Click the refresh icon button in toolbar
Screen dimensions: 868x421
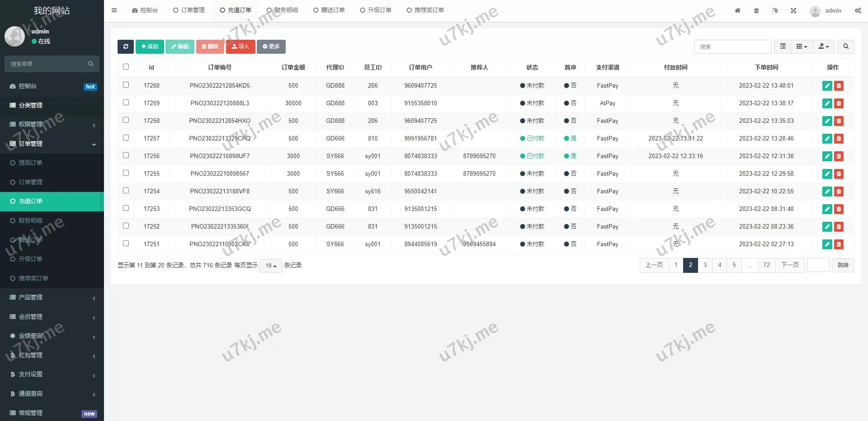(x=125, y=47)
